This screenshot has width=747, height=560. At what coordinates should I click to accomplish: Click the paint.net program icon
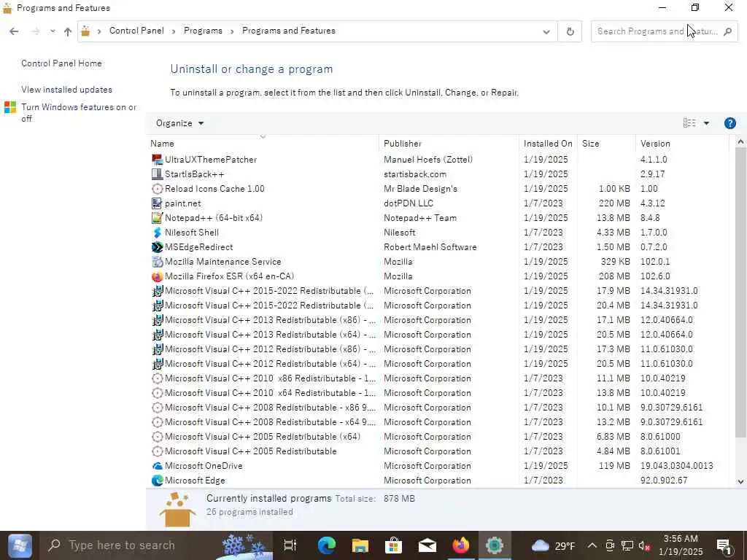click(x=157, y=203)
